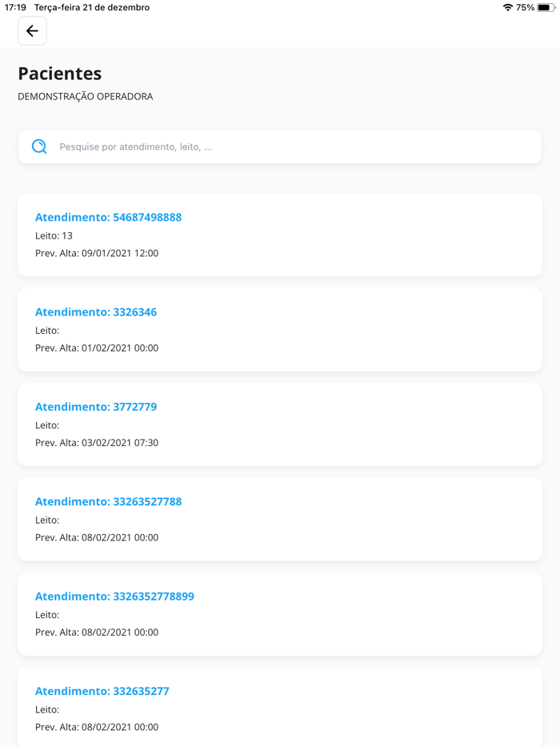Screen dimensions: 560x747
Task: Open Atendimento: 3326346
Action: [279, 330]
